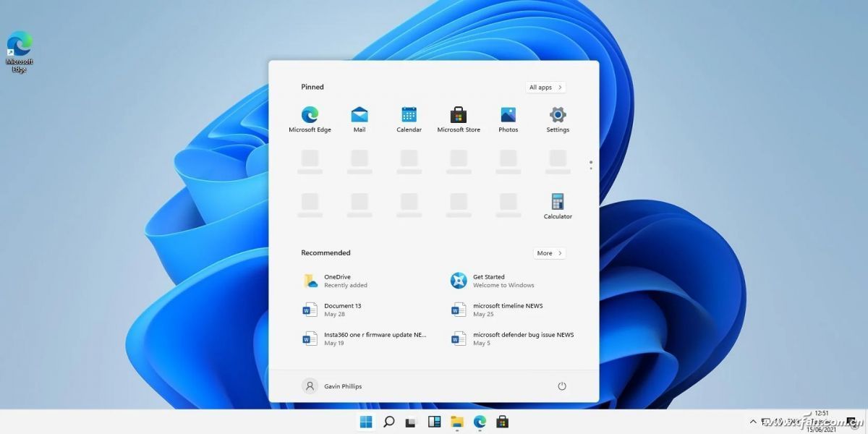Viewport: 868px width, 434px height.
Task: Open system tray hidden icons chevron
Action: 753,421
